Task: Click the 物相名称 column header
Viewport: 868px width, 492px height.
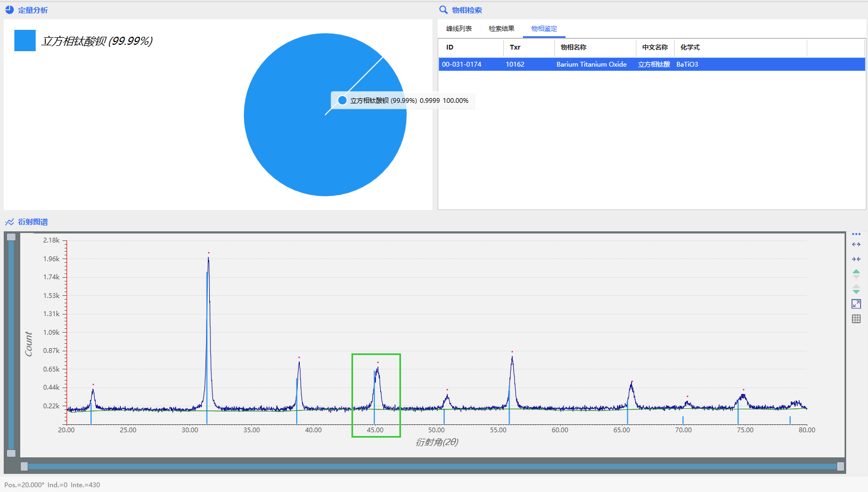Action: tap(573, 47)
